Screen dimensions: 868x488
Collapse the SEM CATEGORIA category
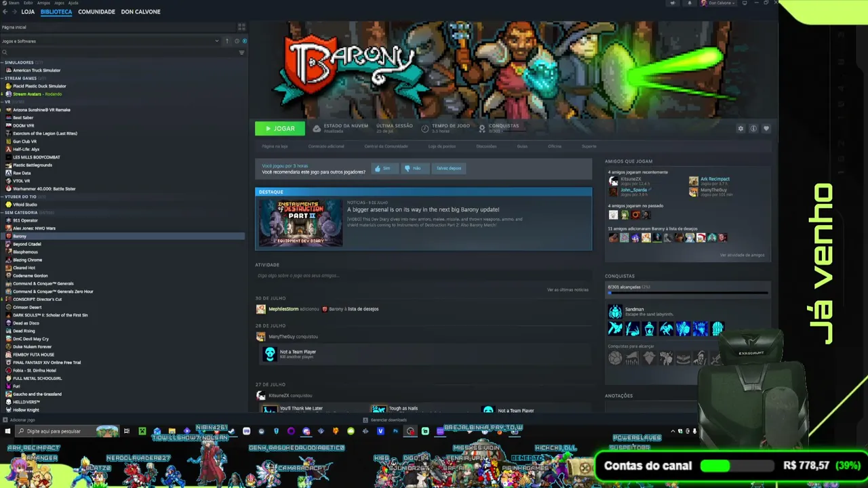[2, 212]
